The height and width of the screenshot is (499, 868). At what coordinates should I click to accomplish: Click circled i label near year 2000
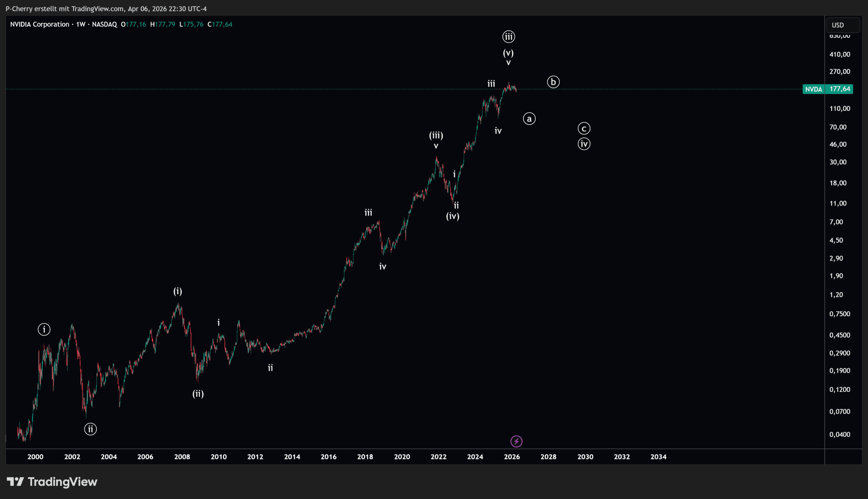[x=44, y=330]
